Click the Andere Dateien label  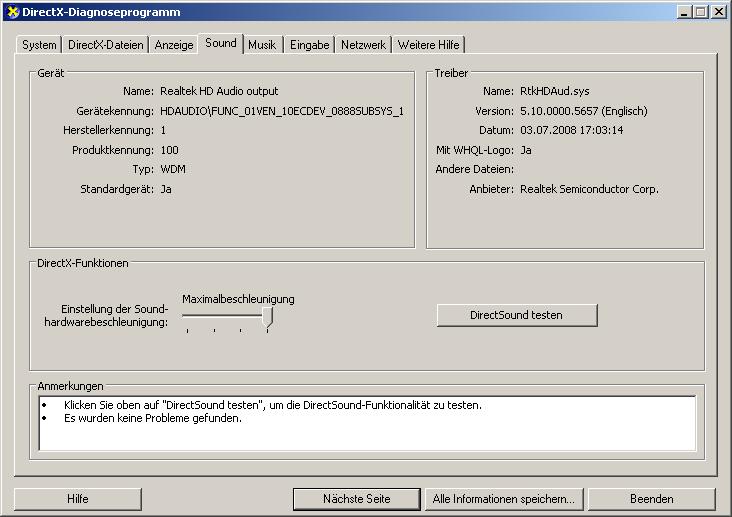pos(474,169)
